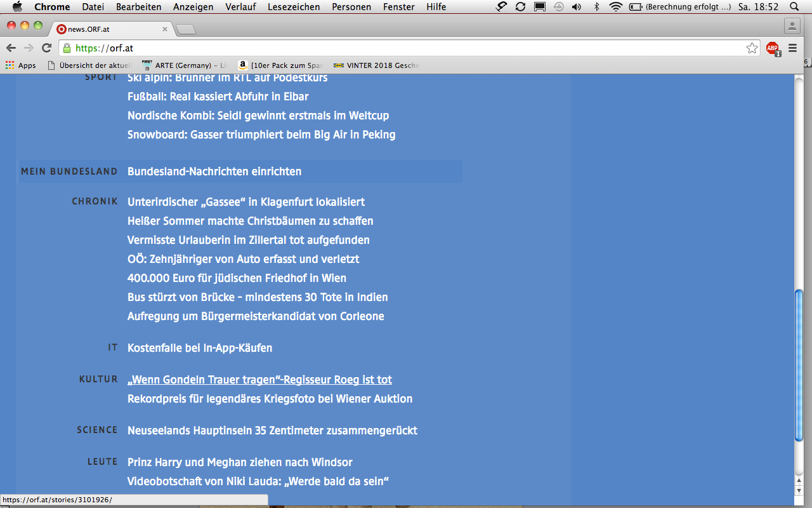Open the Chrome hamburger menu
This screenshot has width=812, height=508.
(x=792, y=48)
